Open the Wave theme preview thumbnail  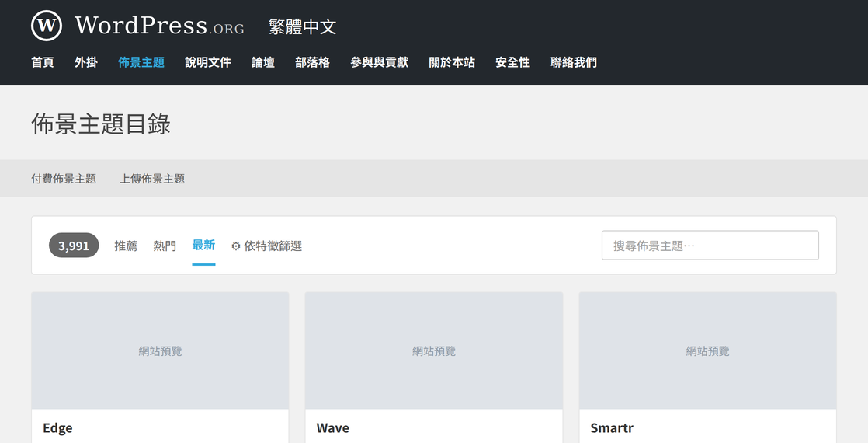click(434, 351)
